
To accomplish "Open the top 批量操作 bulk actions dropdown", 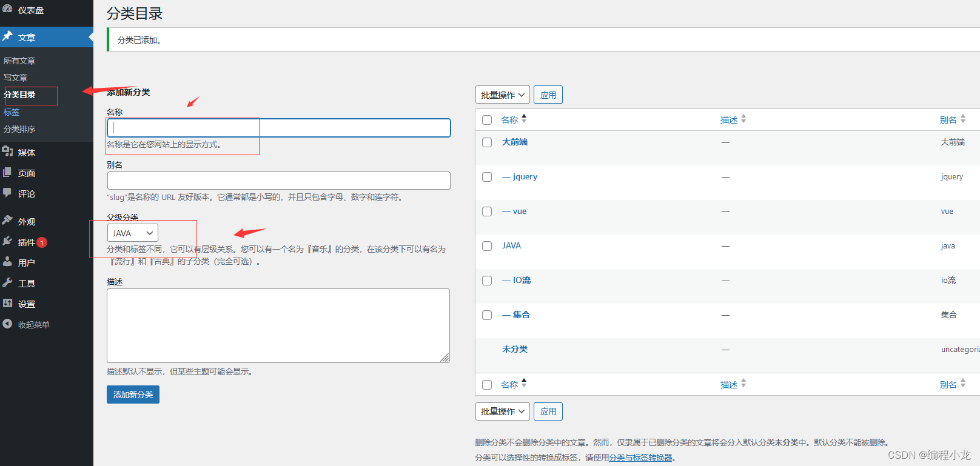I will coord(503,95).
